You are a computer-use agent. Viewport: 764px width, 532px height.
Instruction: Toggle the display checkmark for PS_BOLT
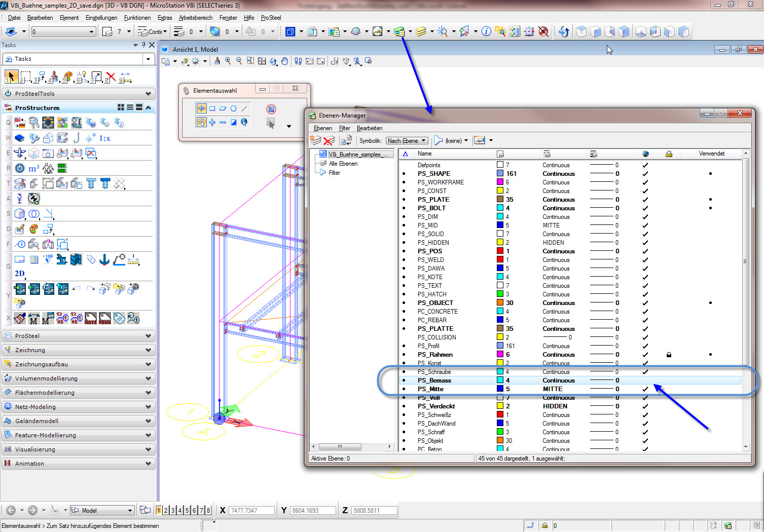tap(645, 208)
